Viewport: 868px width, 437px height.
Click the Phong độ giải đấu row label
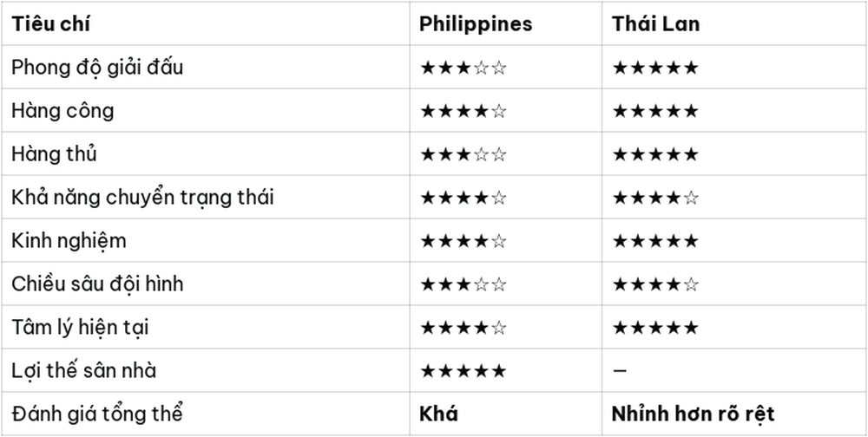pos(97,68)
